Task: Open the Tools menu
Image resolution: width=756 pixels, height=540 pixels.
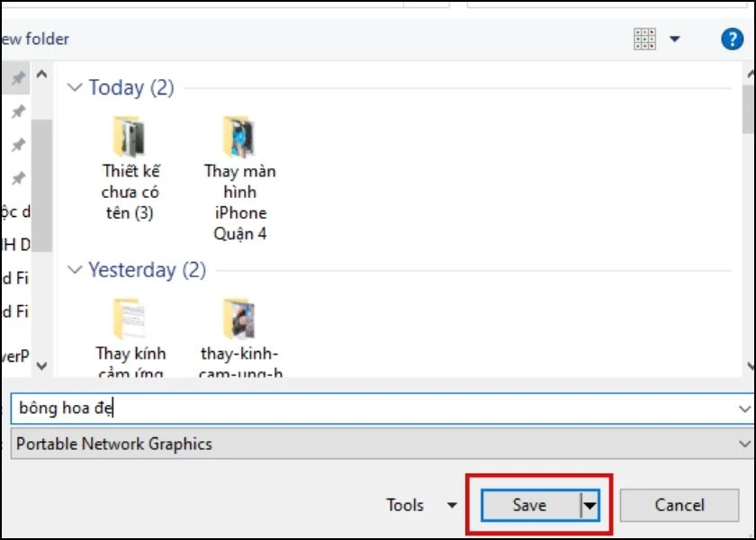Action: click(421, 505)
